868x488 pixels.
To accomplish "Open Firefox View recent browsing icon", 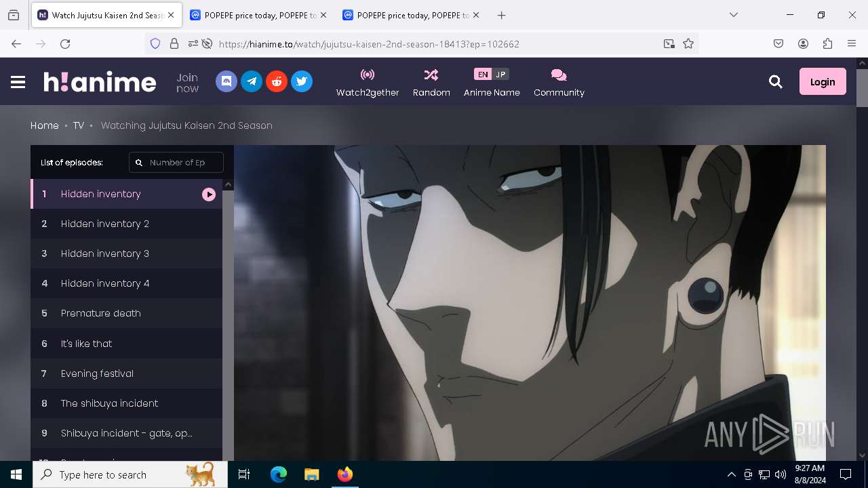I will [x=14, y=15].
